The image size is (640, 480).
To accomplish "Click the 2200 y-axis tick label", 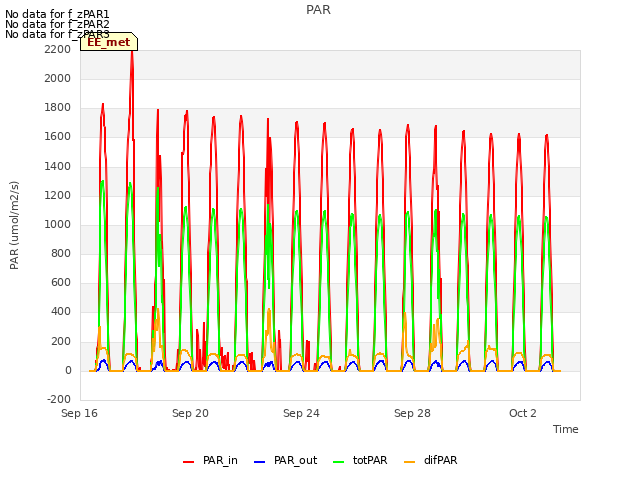I will coord(58,49).
